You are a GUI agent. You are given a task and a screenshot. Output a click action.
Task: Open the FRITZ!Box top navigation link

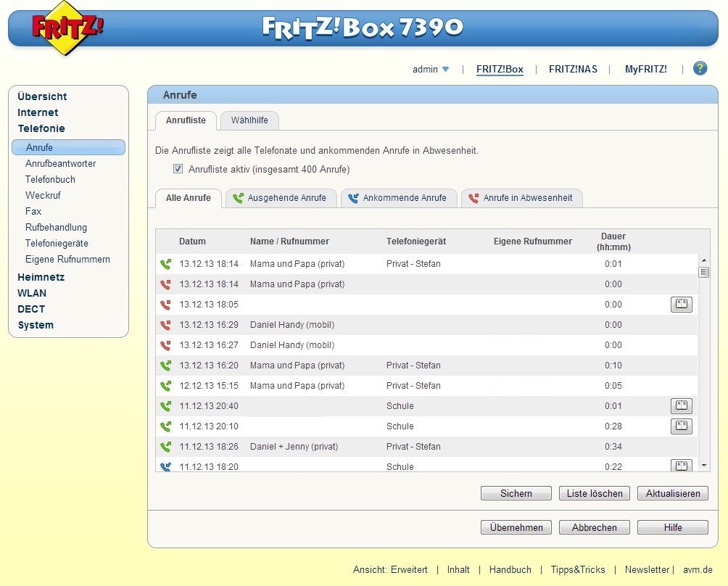(500, 69)
